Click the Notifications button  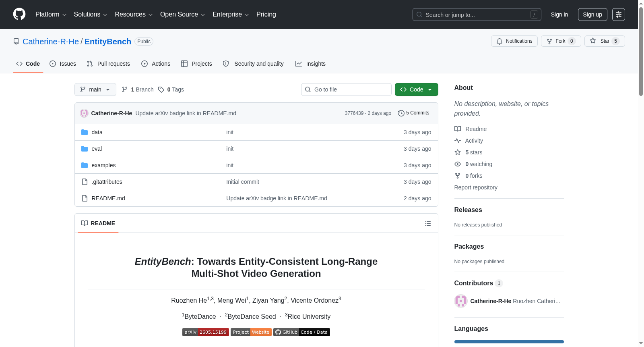point(514,41)
